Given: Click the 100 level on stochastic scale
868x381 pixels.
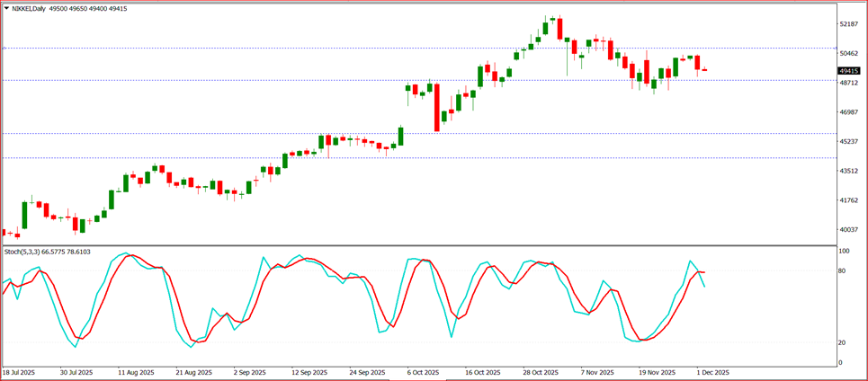Looking at the screenshot, I should [844, 250].
